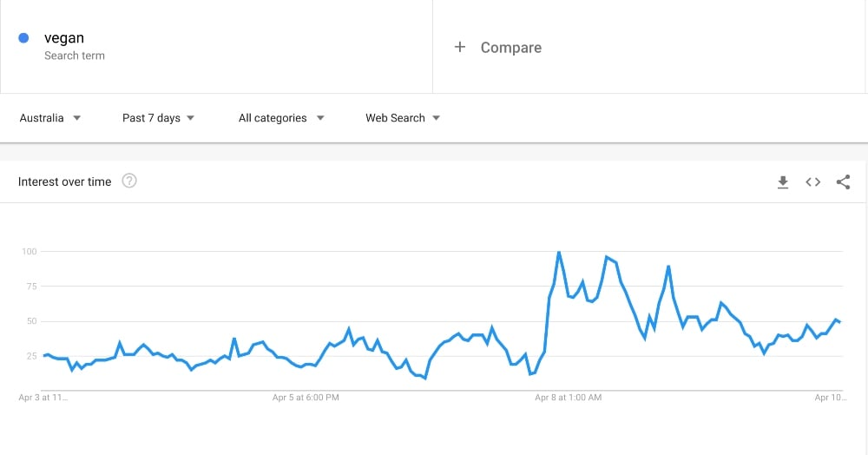Open the All categories dropdown
Screen dimensions: 868x455
click(281, 118)
